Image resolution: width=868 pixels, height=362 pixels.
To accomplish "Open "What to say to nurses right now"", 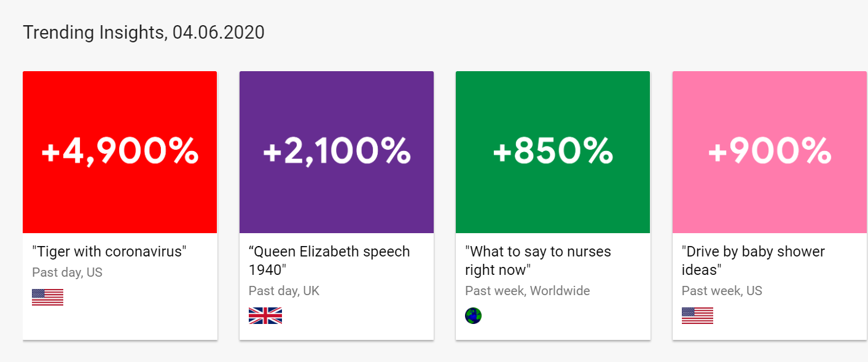I will [x=538, y=260].
